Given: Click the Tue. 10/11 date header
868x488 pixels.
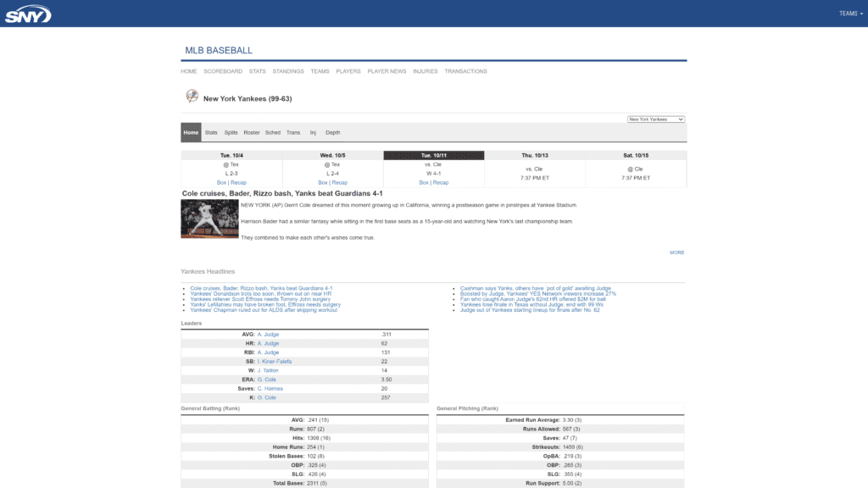Looking at the screenshot, I should pyautogui.click(x=434, y=156).
